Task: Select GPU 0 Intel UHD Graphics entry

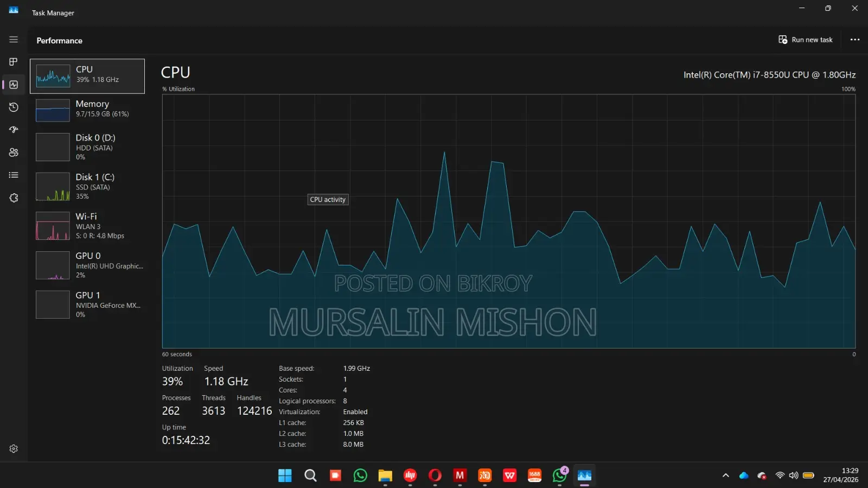Action: coord(87,265)
